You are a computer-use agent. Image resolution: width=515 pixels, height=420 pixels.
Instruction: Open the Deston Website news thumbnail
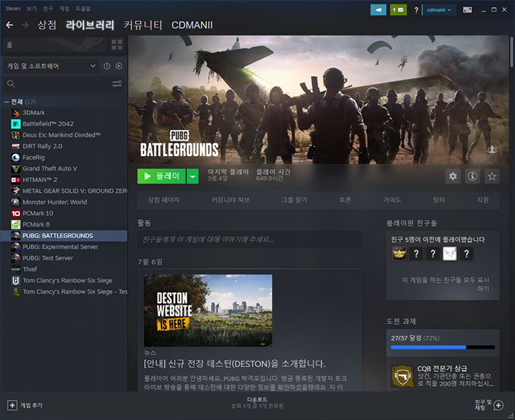208,311
